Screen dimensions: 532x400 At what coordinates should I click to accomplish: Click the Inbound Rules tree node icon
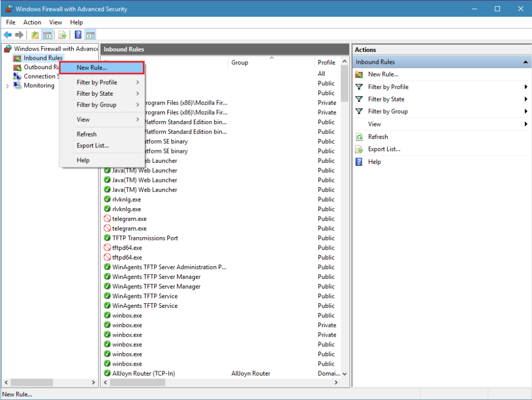(x=17, y=58)
